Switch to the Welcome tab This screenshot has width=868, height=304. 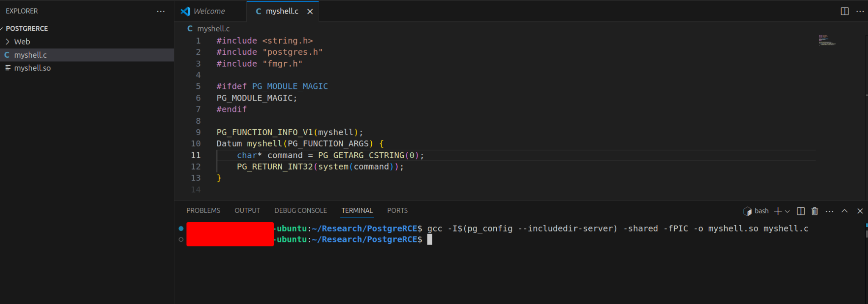[210, 11]
